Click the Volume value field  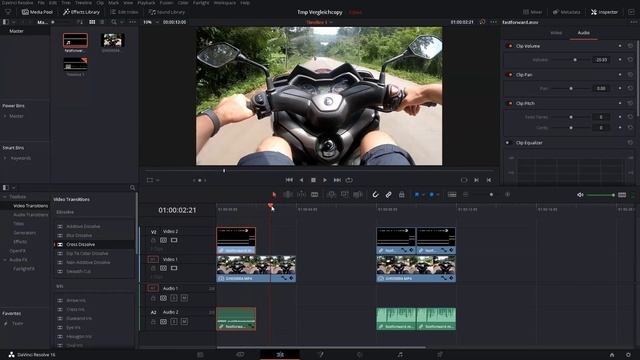(601, 60)
